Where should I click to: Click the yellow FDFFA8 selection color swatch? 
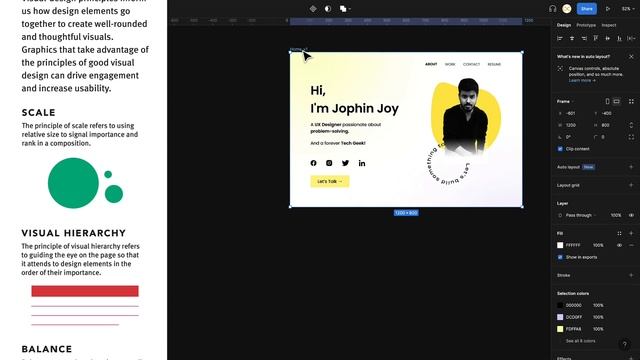(560, 329)
